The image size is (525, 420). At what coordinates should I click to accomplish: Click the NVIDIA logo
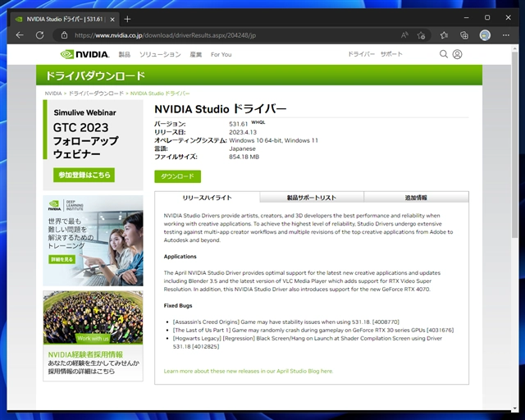click(x=84, y=54)
